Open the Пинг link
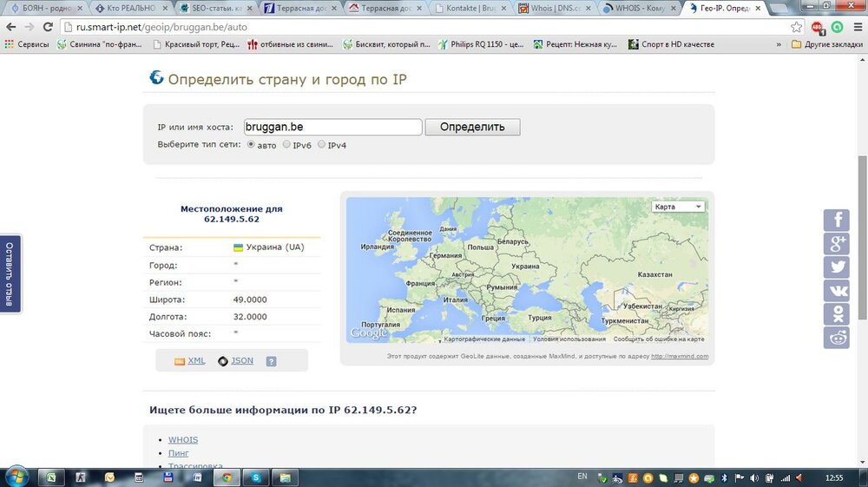The height and width of the screenshot is (487, 868). [x=178, y=452]
